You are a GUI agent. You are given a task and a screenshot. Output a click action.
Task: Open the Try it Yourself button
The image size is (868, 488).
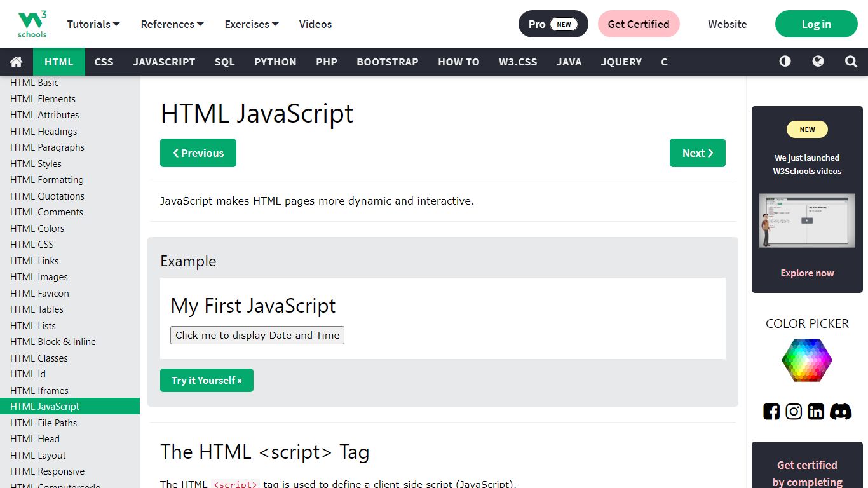pos(207,380)
